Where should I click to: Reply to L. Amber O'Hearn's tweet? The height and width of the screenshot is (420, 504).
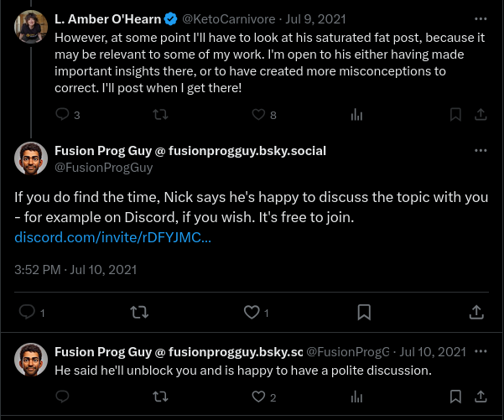coord(63,115)
